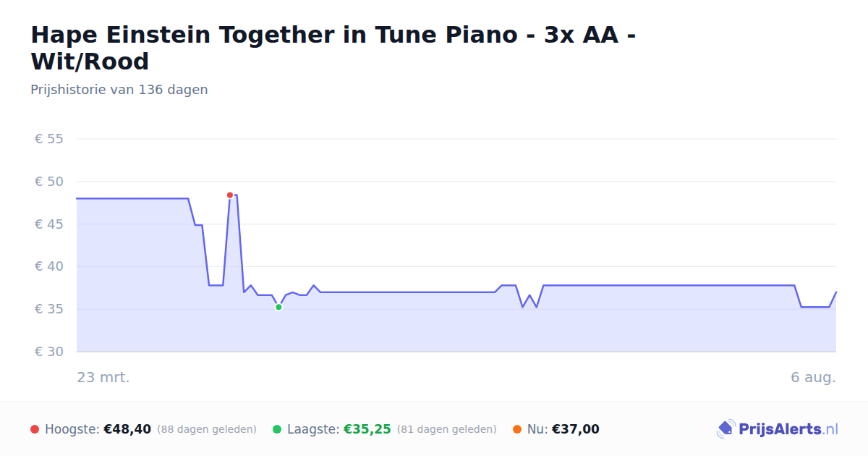This screenshot has height=456, width=868.
Task: Click the PrijsAlerts tag logo icon
Action: click(726, 429)
